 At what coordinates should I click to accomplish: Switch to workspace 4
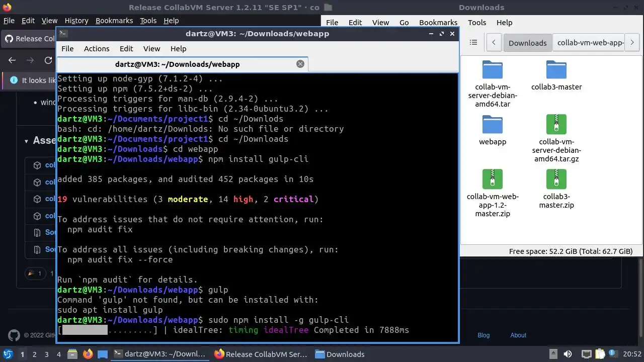tap(59, 354)
